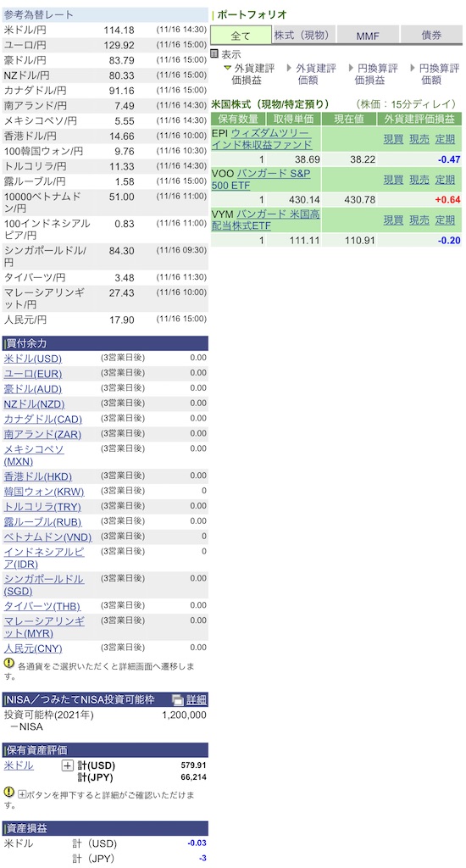Open 豪ドル(AUD) buying power link
This screenshot has width=466, height=868.
point(33,389)
